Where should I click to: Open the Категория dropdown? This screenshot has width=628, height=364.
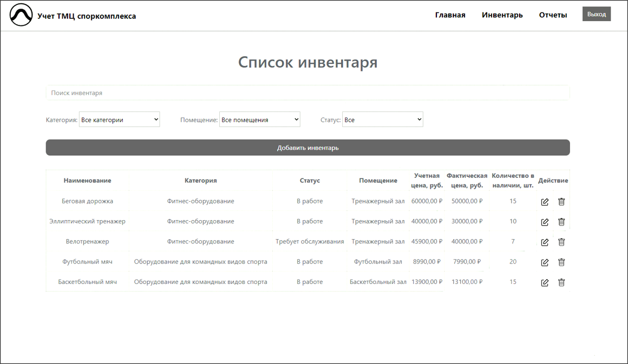[x=119, y=120]
